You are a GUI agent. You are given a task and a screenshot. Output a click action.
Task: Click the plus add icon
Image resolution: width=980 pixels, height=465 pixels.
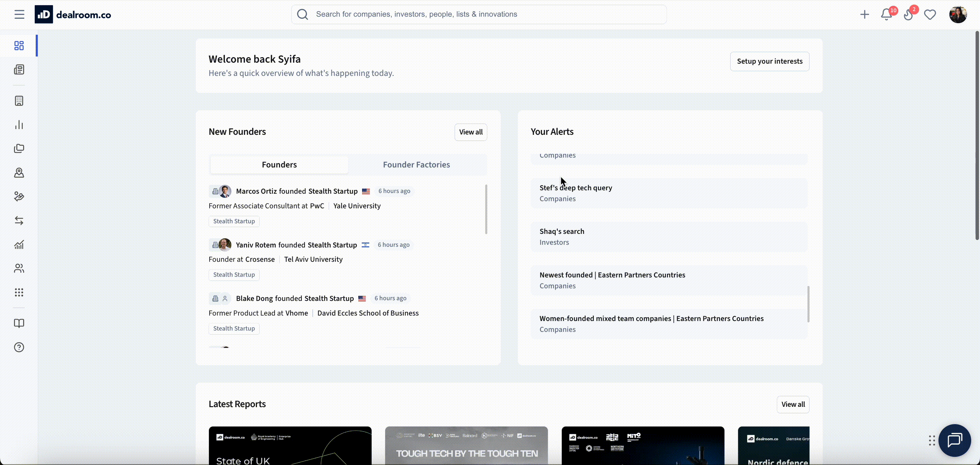click(x=864, y=14)
